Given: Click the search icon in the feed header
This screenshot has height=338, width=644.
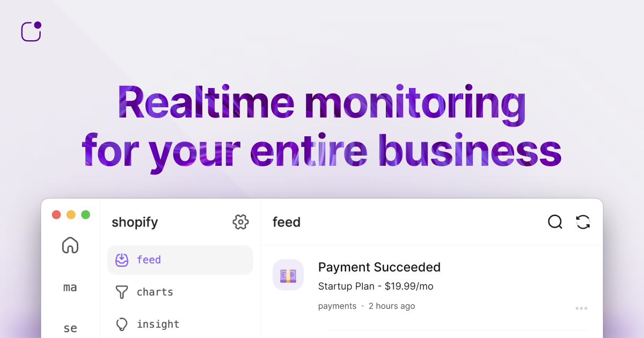Looking at the screenshot, I should point(555,222).
